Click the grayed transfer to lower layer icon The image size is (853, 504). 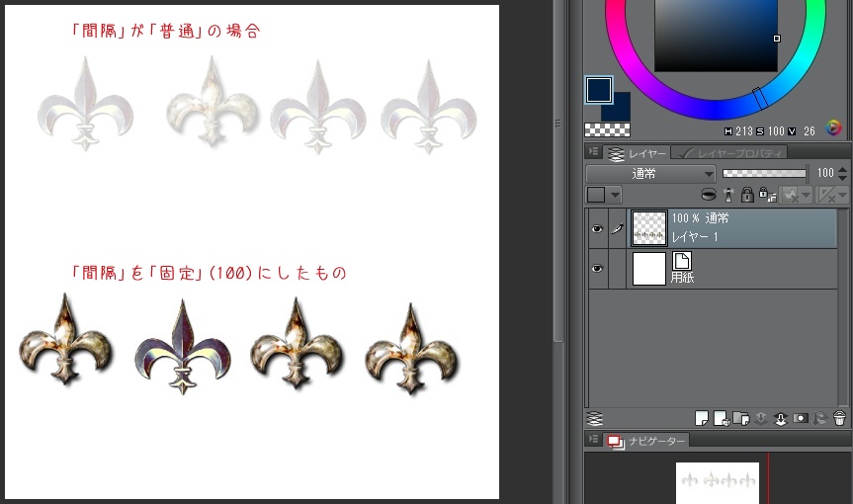click(x=761, y=419)
